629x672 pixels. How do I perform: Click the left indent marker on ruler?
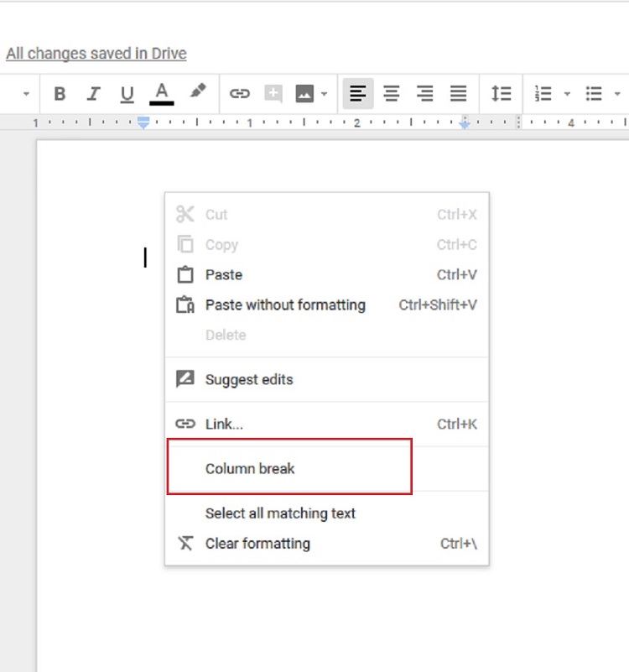point(143,123)
